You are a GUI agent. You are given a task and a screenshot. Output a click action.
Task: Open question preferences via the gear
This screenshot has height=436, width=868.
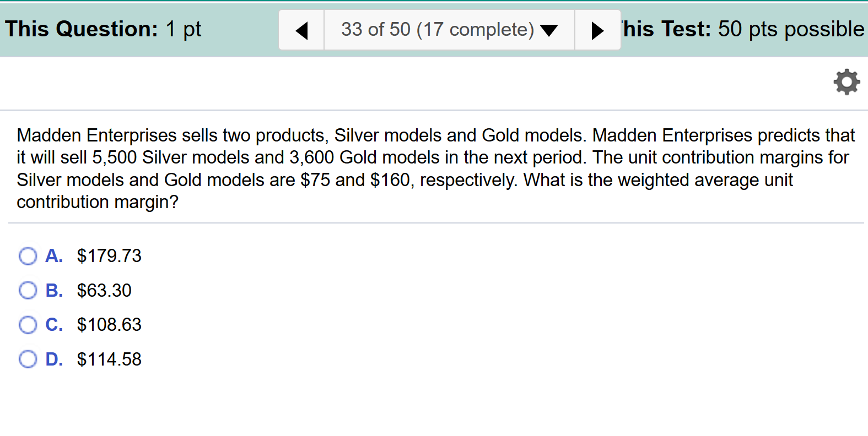[847, 81]
